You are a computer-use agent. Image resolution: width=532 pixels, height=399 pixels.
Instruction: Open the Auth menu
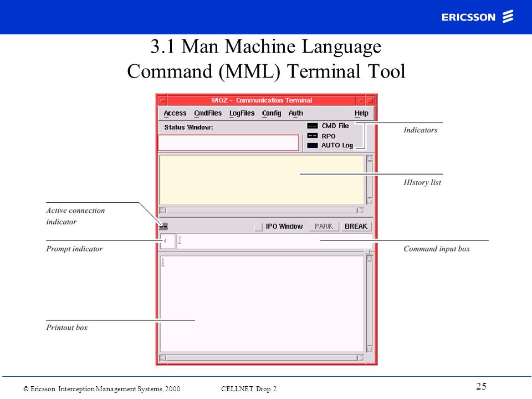pos(295,113)
